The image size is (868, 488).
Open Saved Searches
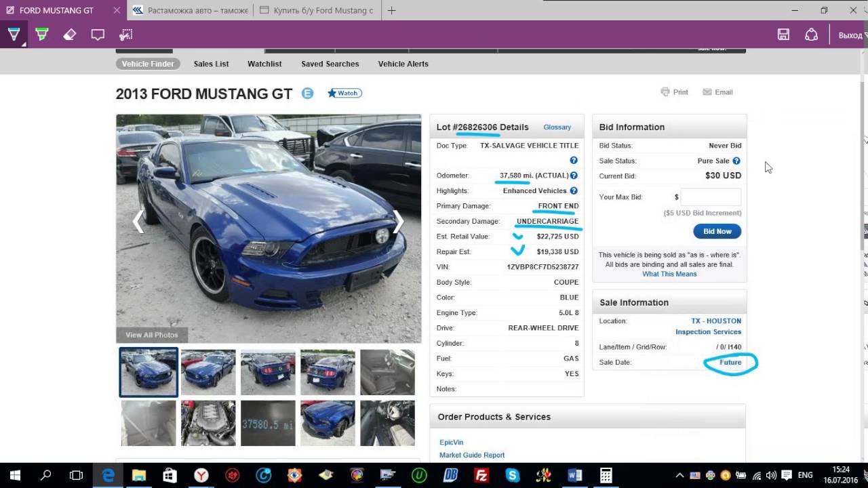330,64
